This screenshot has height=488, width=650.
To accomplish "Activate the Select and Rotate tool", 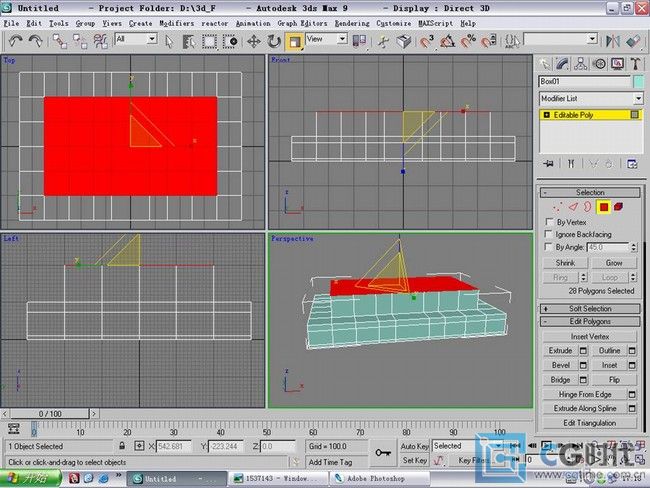I will pos(274,41).
